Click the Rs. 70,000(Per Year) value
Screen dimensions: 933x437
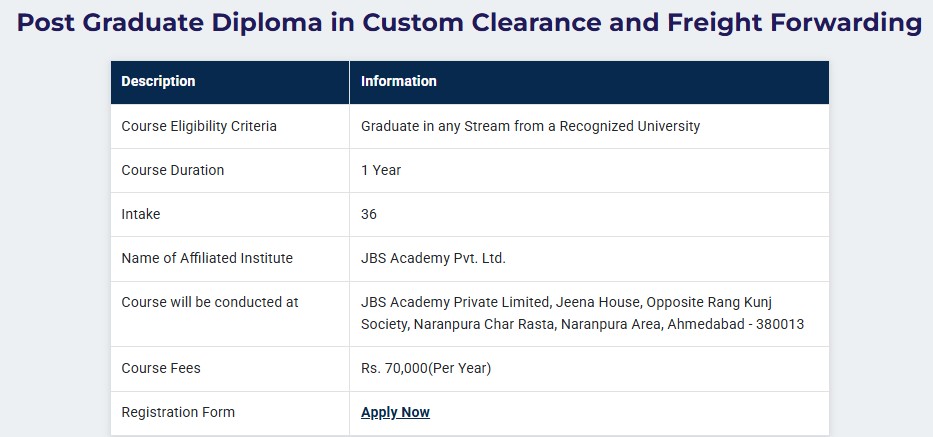426,369
